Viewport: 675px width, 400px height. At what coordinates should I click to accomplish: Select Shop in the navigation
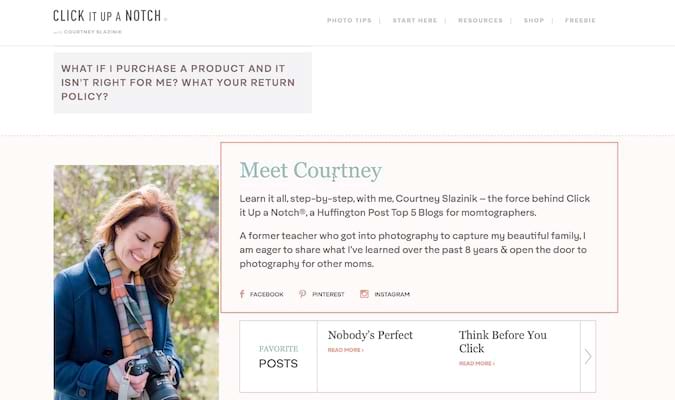tap(534, 20)
